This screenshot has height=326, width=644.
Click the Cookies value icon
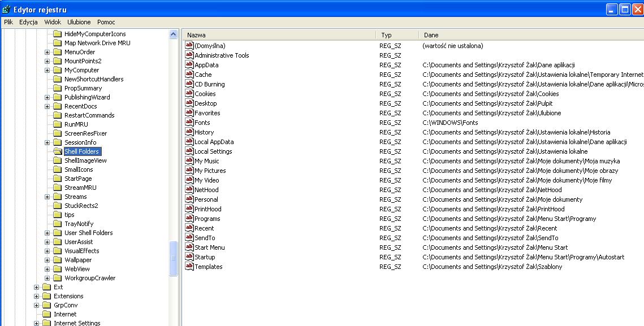pos(189,93)
